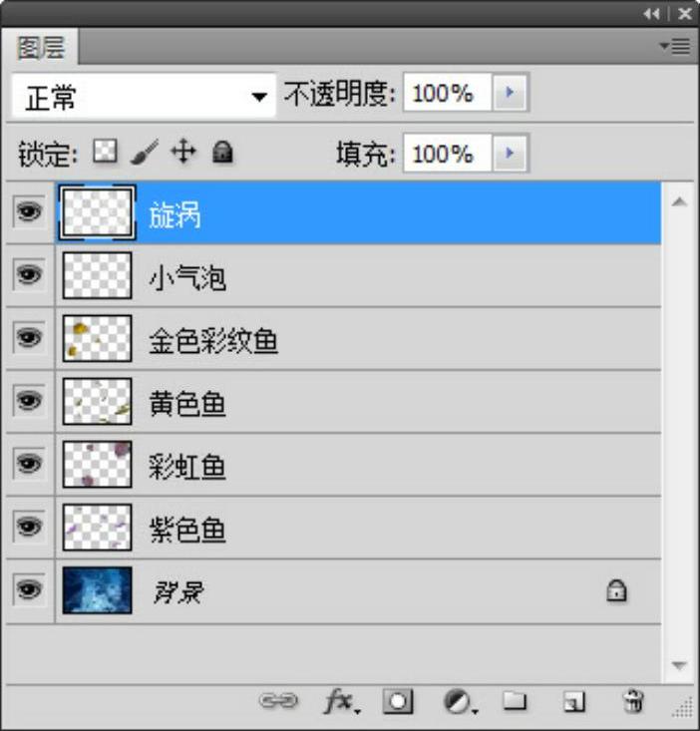Screen dimensions: 700x731
Task: Add a layer mask
Action: [398, 702]
